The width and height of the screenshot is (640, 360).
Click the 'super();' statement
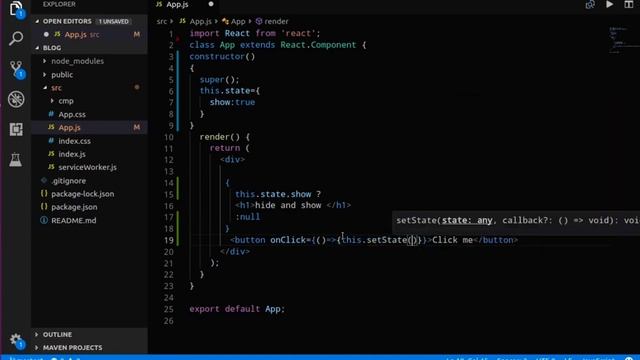(x=220, y=80)
